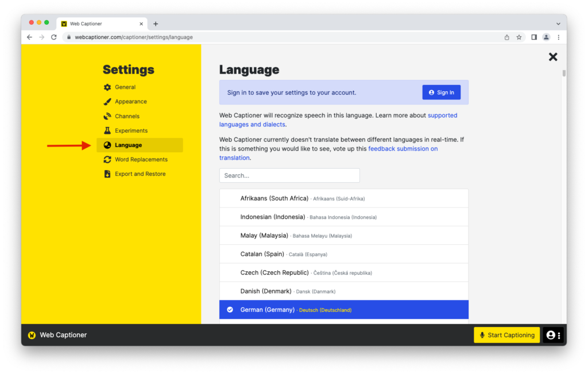
Task: Select Afrikaans (South Africa) language
Action: (344, 198)
